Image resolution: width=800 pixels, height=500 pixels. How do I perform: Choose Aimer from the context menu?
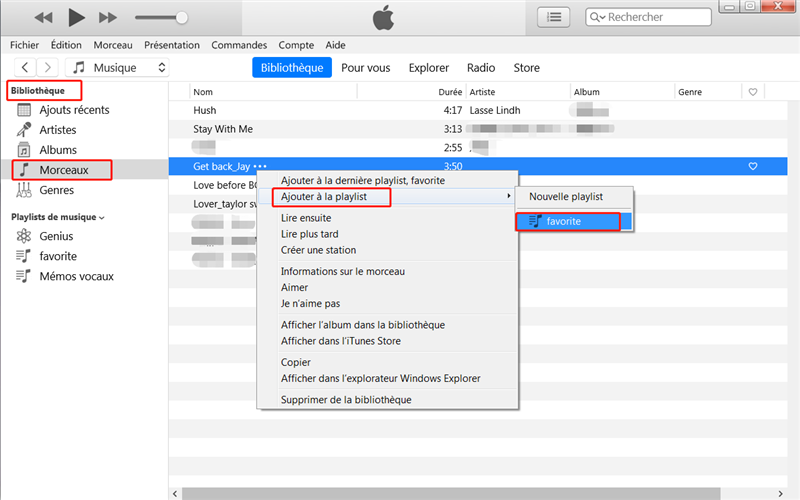coord(294,287)
